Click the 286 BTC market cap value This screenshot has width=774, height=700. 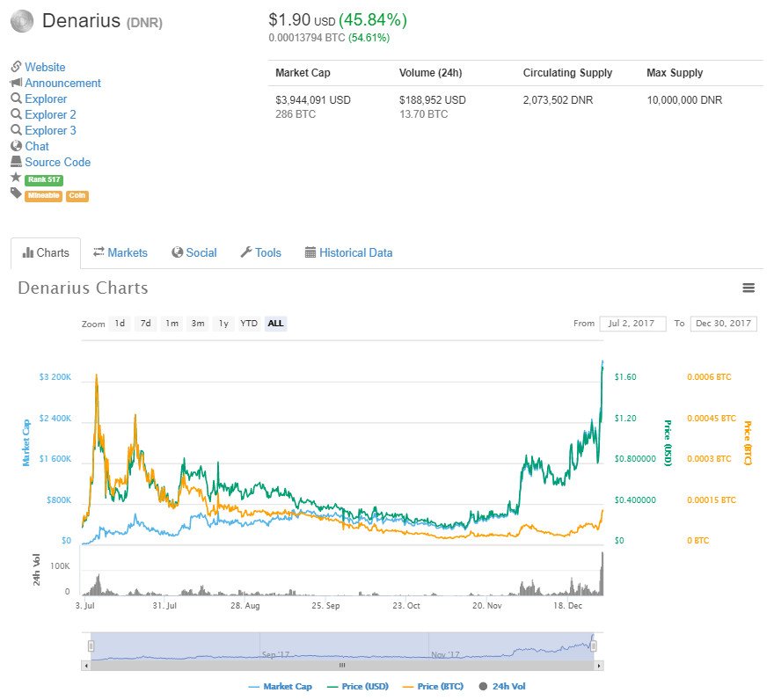tap(296, 114)
